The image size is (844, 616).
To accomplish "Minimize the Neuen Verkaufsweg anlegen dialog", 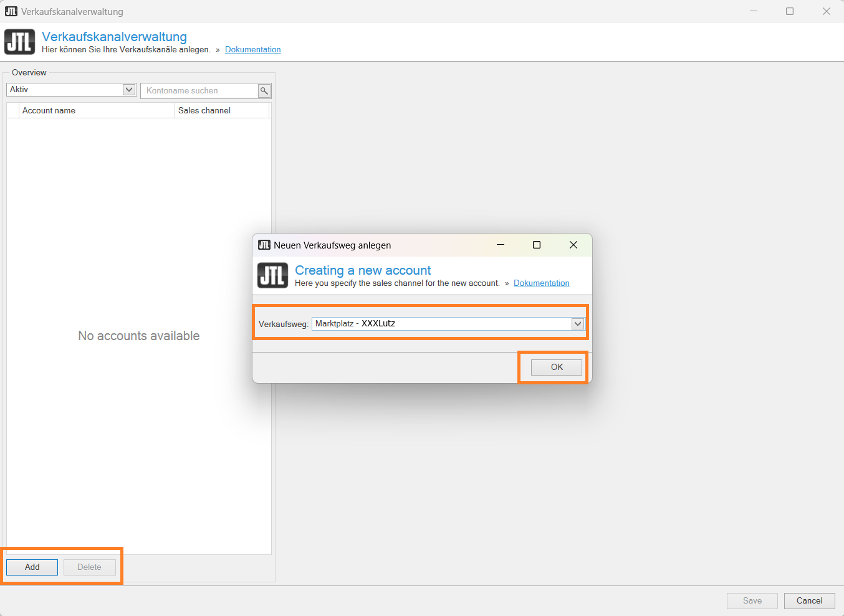I will [500, 245].
